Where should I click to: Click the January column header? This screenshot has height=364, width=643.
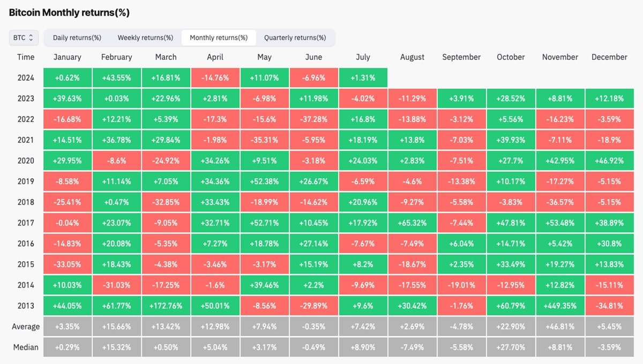click(68, 57)
